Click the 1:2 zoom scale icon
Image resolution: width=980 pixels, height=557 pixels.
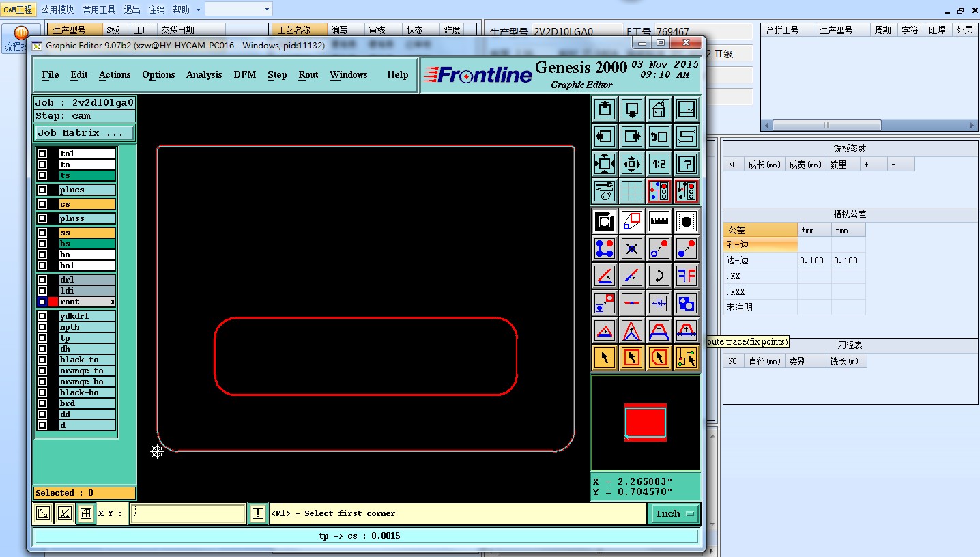point(659,164)
